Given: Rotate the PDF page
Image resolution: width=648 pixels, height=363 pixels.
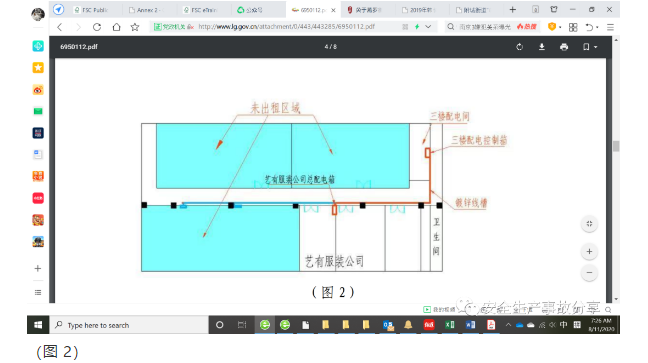Looking at the screenshot, I should [x=519, y=47].
